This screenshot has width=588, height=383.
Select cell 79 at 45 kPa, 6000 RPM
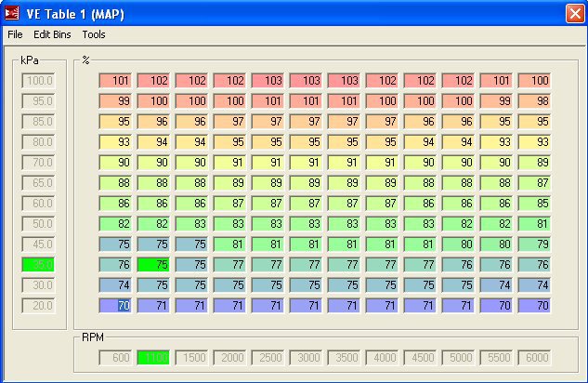click(533, 244)
